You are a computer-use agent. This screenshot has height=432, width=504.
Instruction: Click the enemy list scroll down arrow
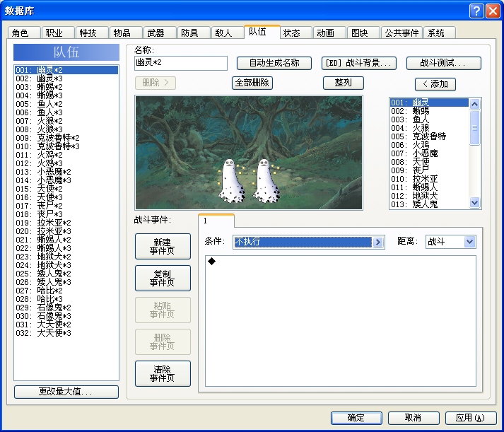pyautogui.click(x=475, y=202)
